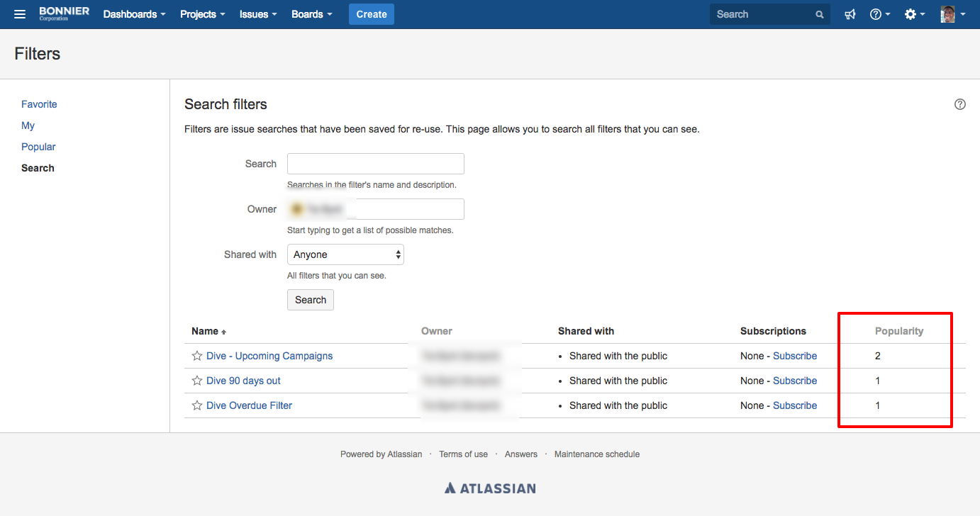The image size is (980, 516).
Task: Open the feedback megaphone icon
Action: [x=850, y=14]
